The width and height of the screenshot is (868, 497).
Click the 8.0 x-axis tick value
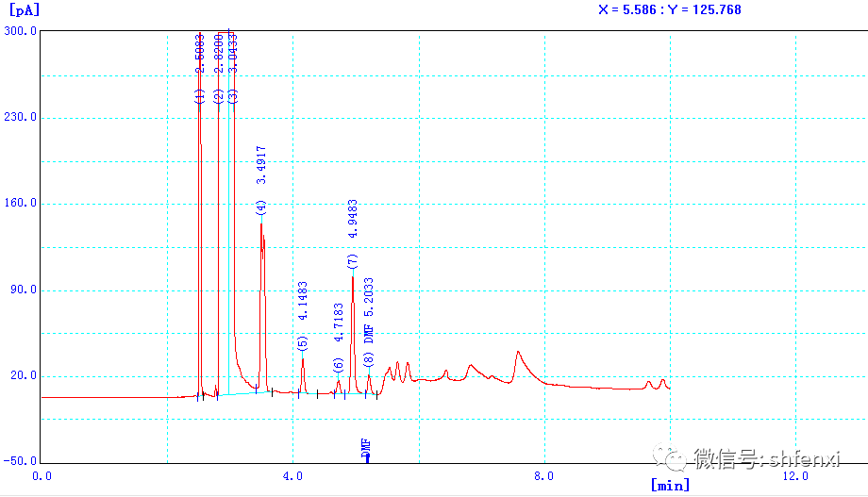click(x=544, y=475)
